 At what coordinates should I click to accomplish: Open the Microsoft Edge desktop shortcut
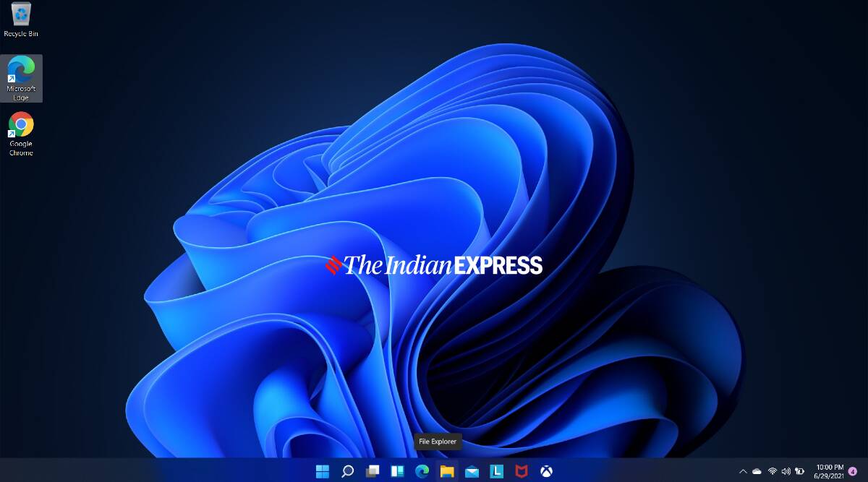point(20,74)
